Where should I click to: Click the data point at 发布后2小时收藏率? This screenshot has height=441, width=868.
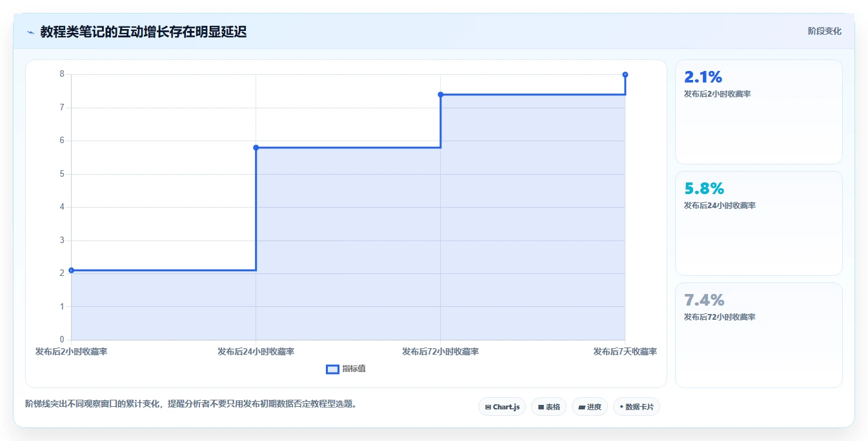coord(71,270)
